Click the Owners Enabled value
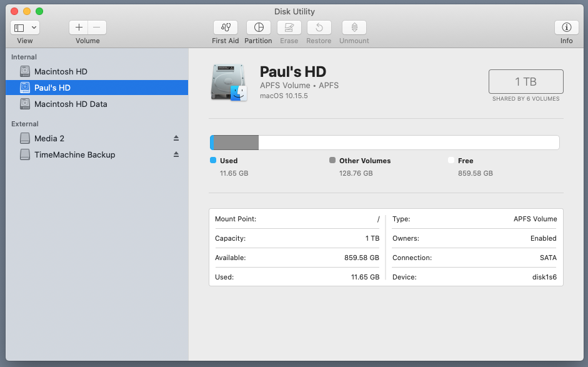 pos(544,238)
